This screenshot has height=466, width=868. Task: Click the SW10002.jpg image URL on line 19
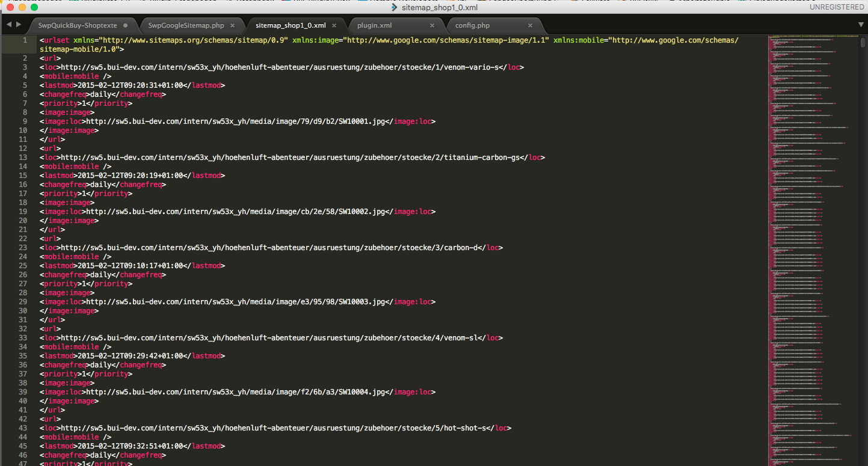click(235, 212)
